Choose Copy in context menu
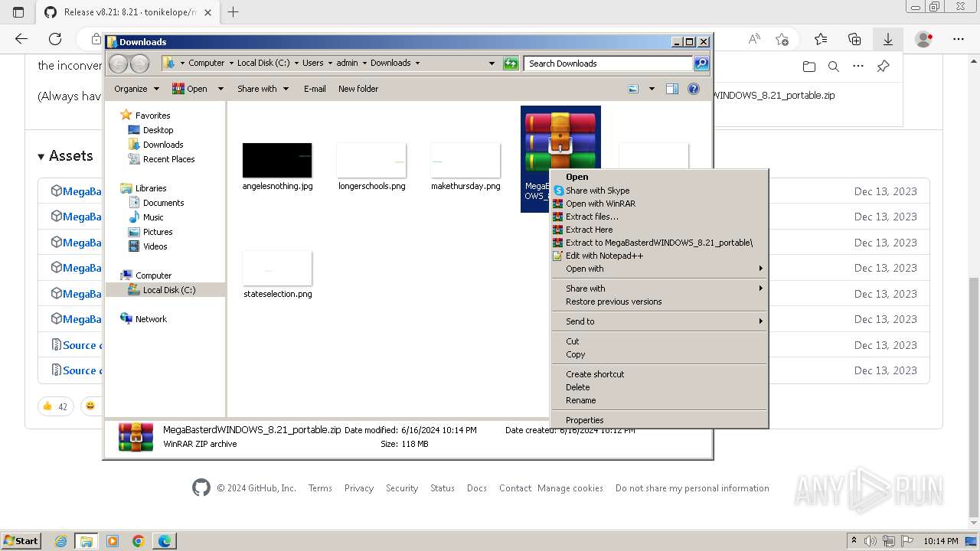Screen dimensions: 980x551 pos(659,354)
